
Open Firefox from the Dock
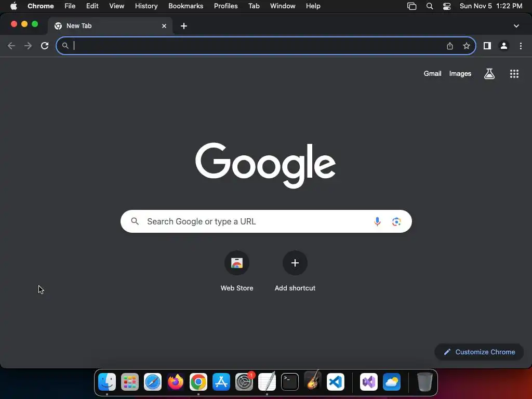click(x=176, y=382)
